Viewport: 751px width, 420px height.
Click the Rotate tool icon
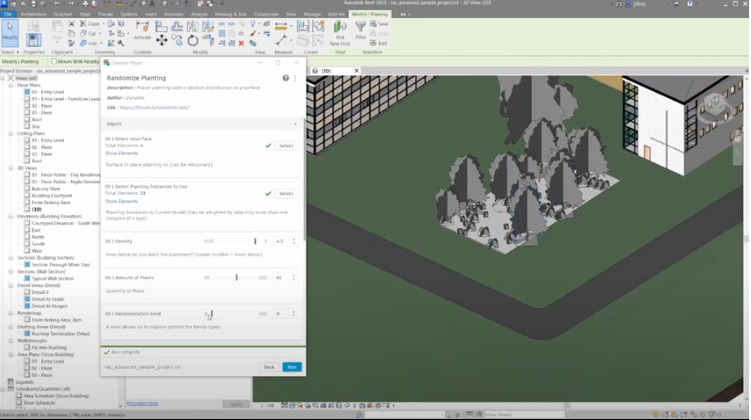click(x=193, y=41)
